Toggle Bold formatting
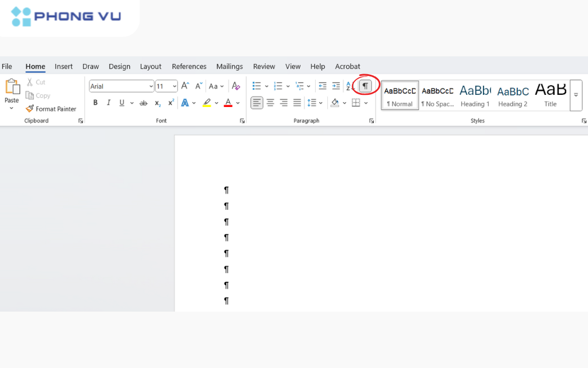 point(95,103)
